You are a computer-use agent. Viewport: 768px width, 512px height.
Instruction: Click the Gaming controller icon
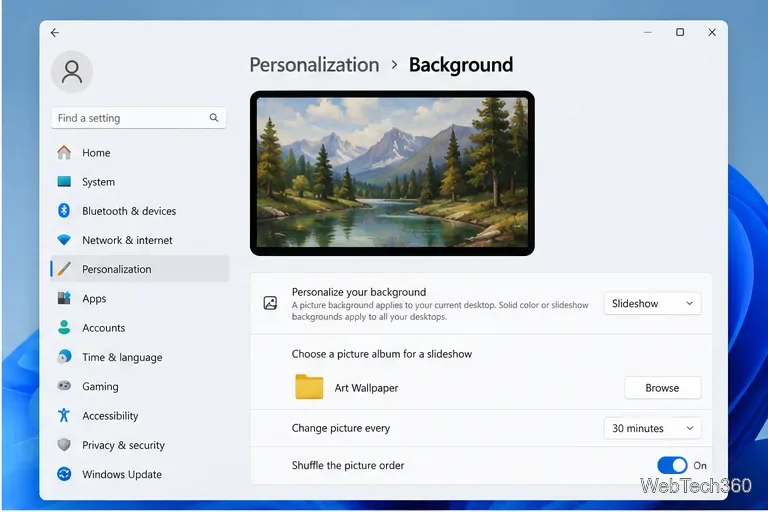[x=64, y=386]
